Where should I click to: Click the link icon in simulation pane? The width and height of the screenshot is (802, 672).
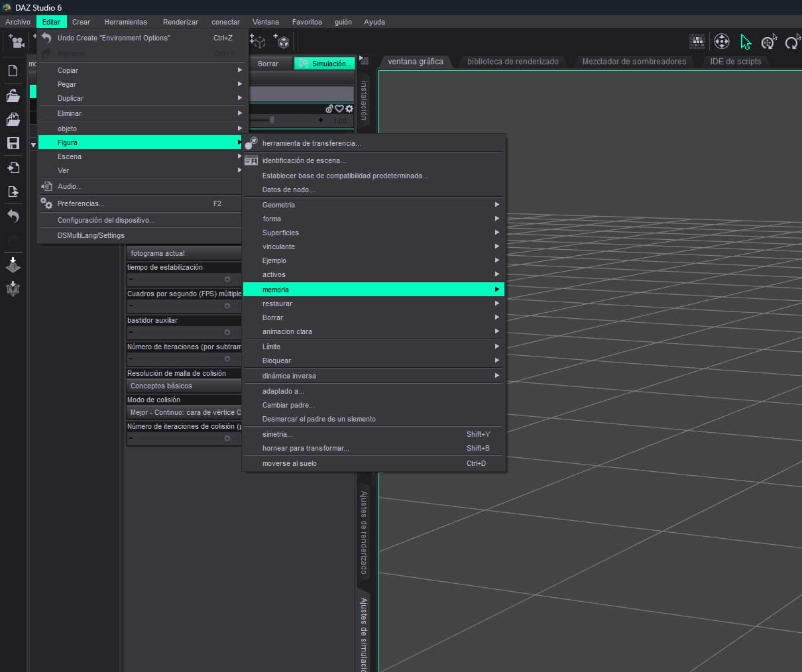(x=329, y=109)
